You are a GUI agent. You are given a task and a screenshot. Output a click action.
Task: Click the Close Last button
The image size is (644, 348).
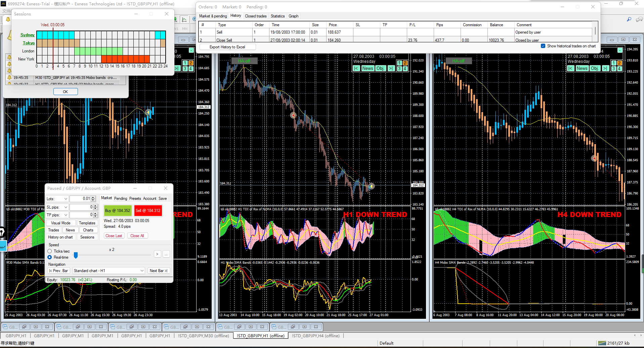pos(114,236)
